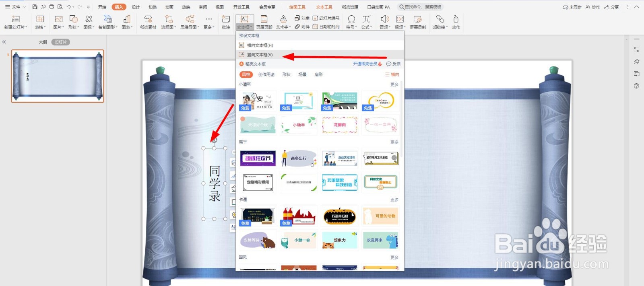
Task: Expand the quick access toolbar customize arrow
Action: coord(88,7)
